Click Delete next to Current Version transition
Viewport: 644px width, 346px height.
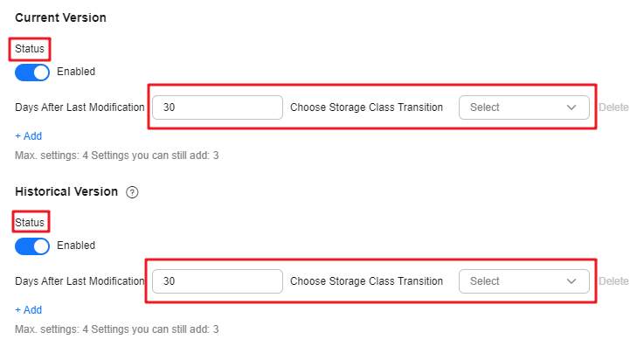[613, 107]
